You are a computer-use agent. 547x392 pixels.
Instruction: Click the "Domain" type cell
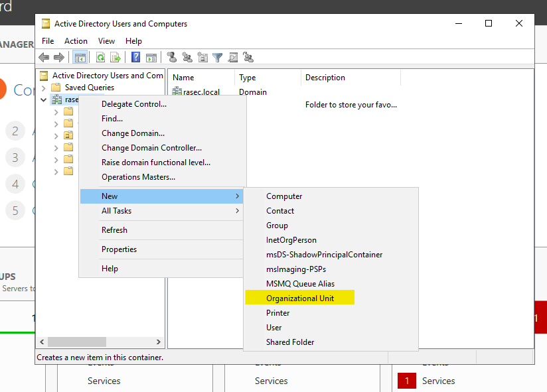252,92
